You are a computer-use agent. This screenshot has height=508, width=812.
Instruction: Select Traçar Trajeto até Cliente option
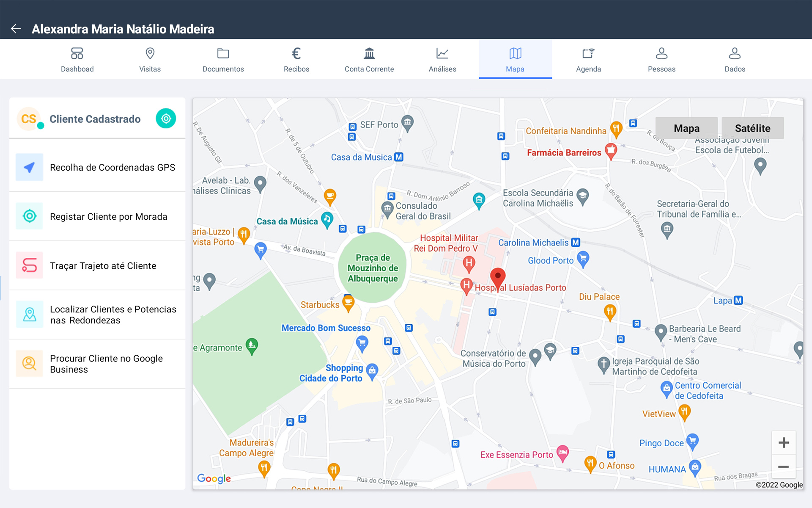[103, 266]
